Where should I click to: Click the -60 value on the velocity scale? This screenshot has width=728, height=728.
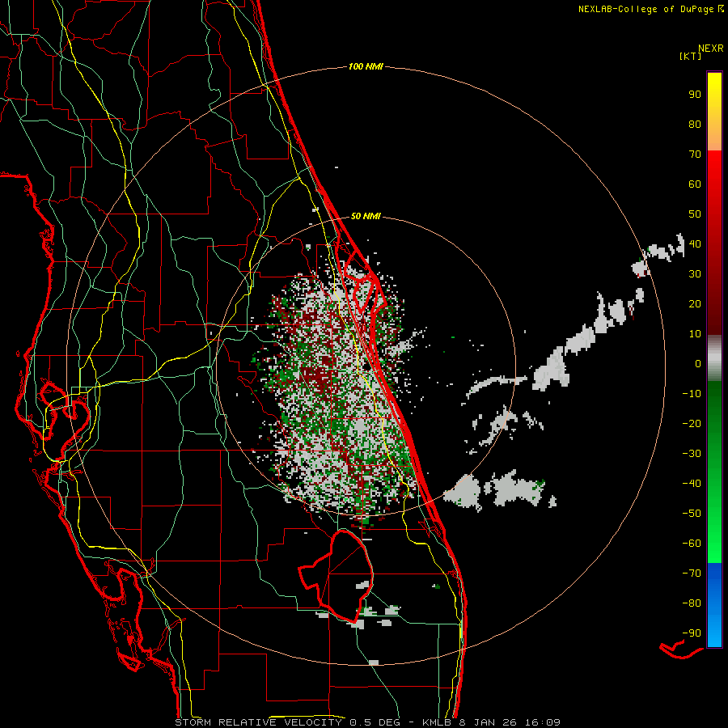(692, 544)
